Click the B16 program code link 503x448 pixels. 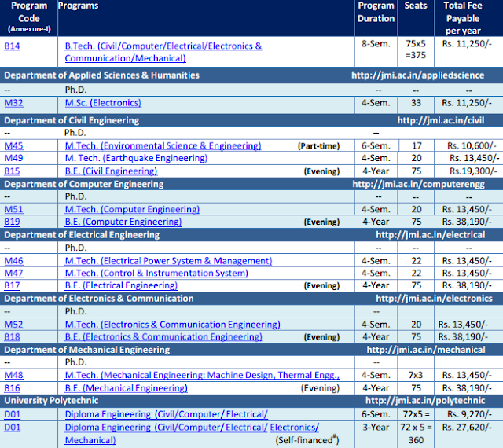coord(12,388)
